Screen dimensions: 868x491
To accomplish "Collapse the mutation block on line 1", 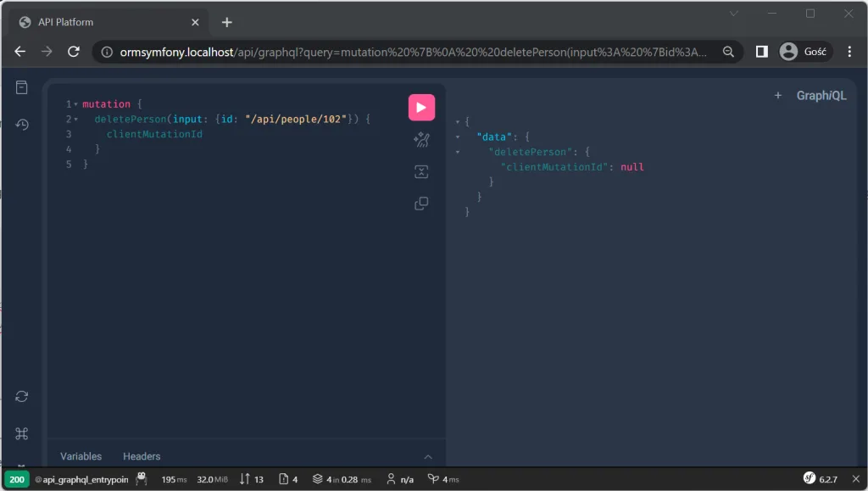I will [75, 104].
